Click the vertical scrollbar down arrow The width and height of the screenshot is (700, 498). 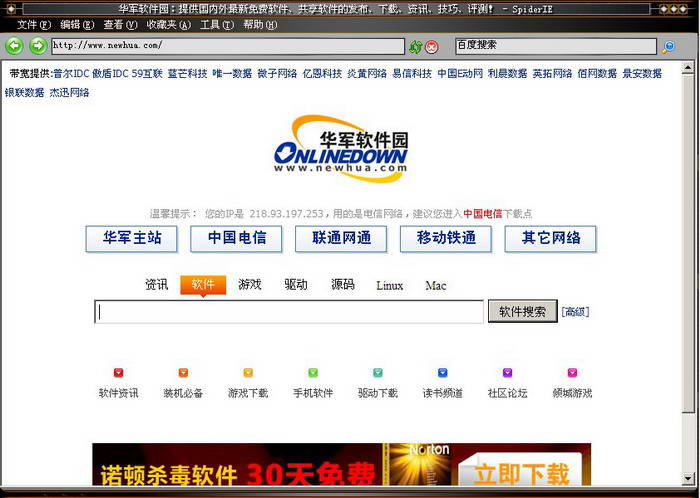pos(688,479)
